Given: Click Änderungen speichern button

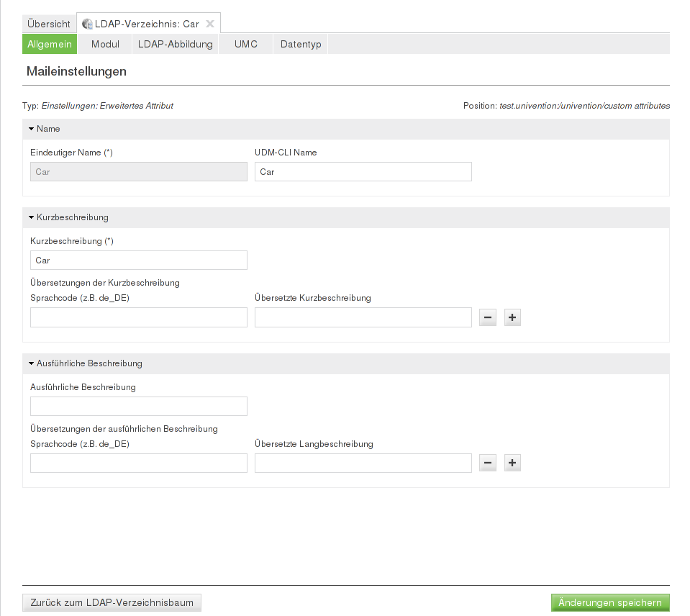Looking at the screenshot, I should 610,602.
